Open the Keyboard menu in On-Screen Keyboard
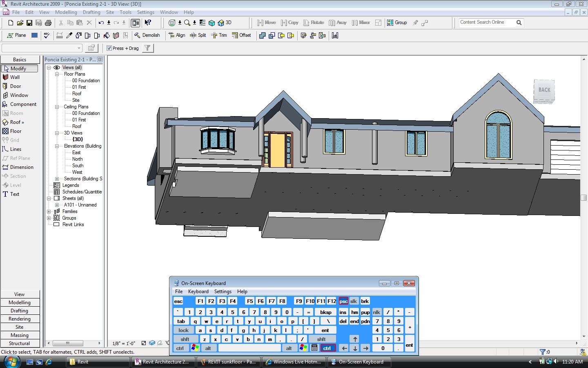588x368 pixels. click(x=198, y=292)
